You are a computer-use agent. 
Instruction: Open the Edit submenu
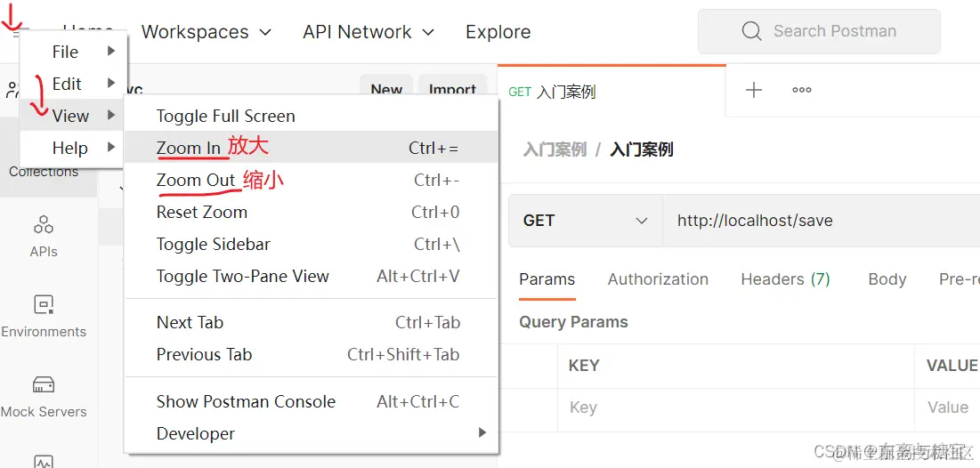click(x=74, y=84)
